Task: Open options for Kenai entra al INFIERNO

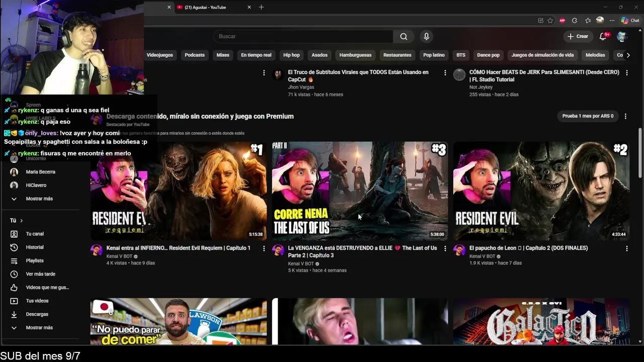Action: click(264, 248)
